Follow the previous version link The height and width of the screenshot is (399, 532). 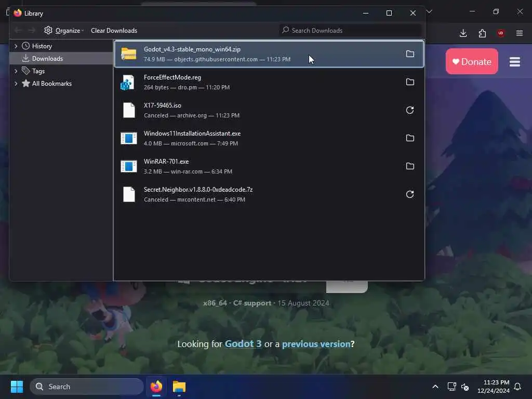point(316,344)
